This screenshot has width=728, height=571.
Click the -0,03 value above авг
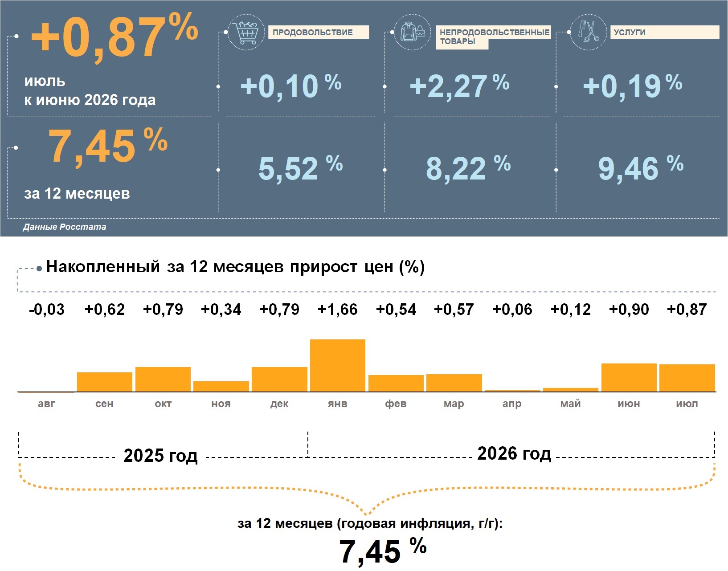46,309
